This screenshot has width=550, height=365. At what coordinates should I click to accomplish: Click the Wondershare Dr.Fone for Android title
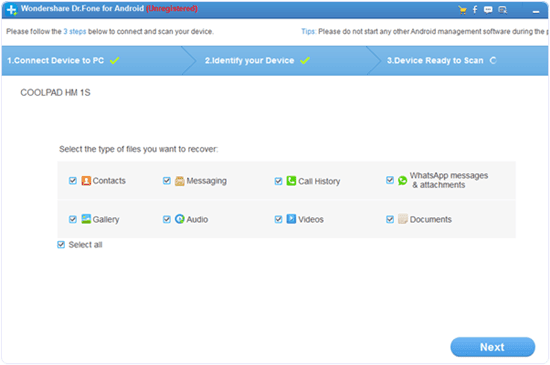tap(82, 8)
